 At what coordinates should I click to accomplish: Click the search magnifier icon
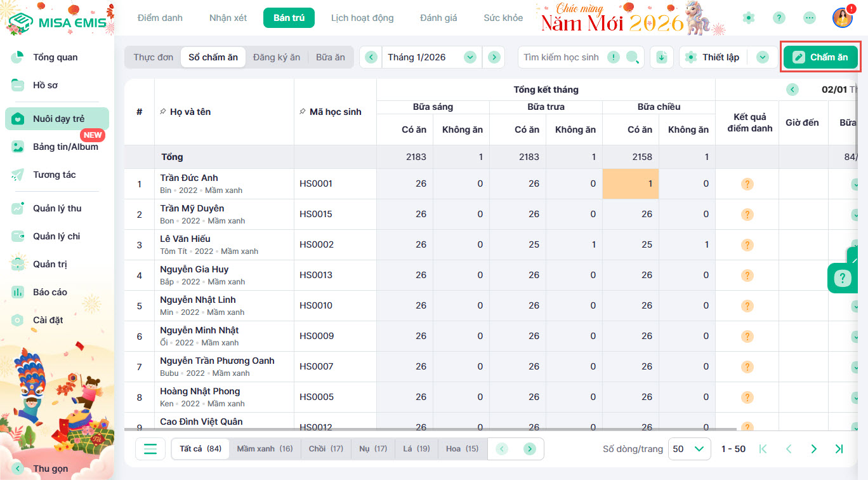[632, 57]
